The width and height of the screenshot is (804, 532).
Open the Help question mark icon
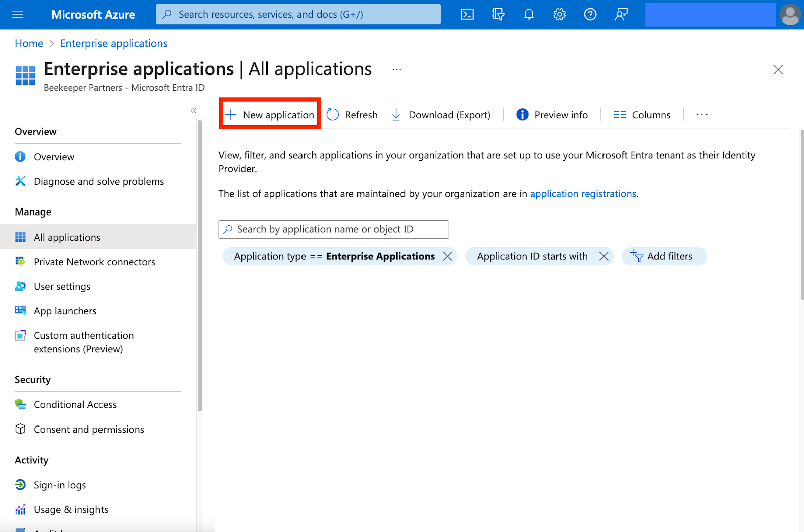pos(590,14)
